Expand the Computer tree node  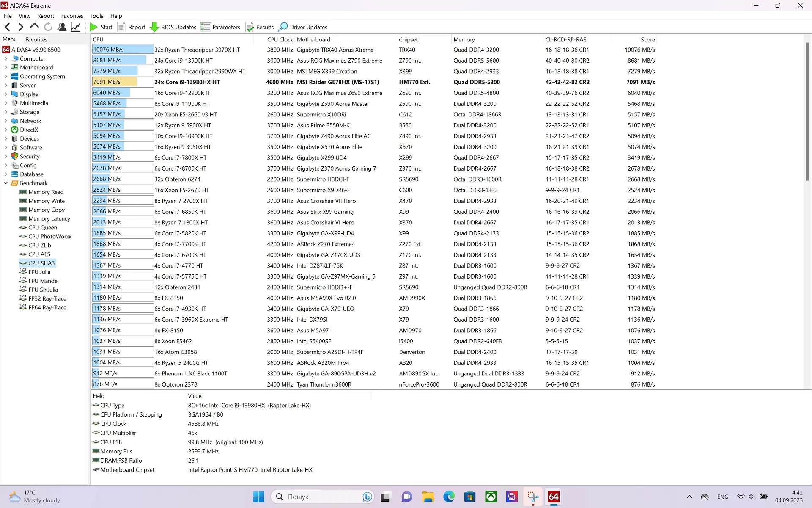click(x=6, y=59)
